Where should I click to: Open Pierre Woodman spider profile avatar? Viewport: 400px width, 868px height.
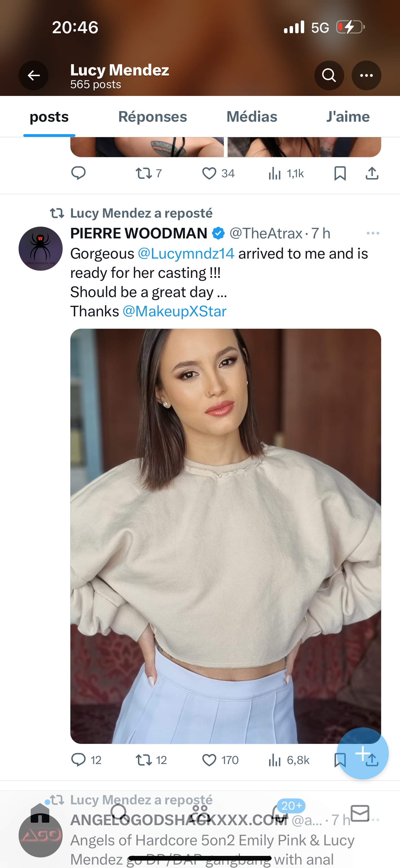click(40, 249)
